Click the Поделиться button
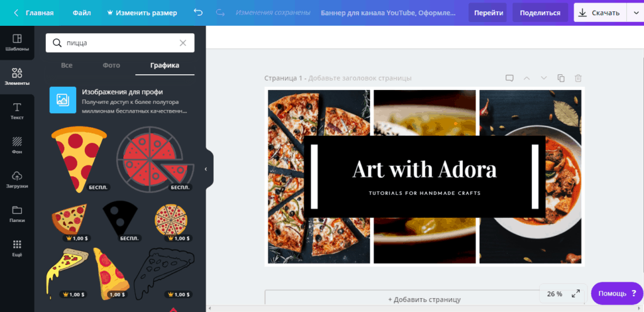The width and height of the screenshot is (644, 312). tap(540, 13)
